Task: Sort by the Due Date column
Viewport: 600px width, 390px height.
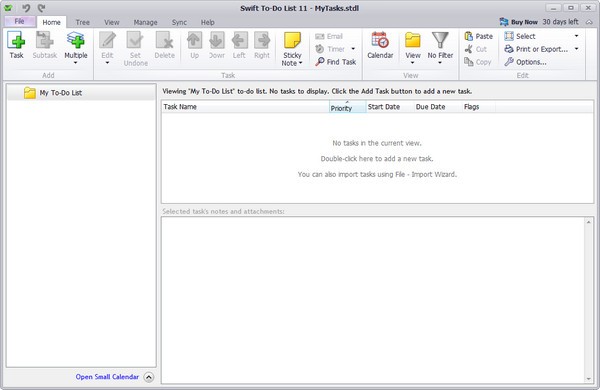Action: pyautogui.click(x=438, y=107)
